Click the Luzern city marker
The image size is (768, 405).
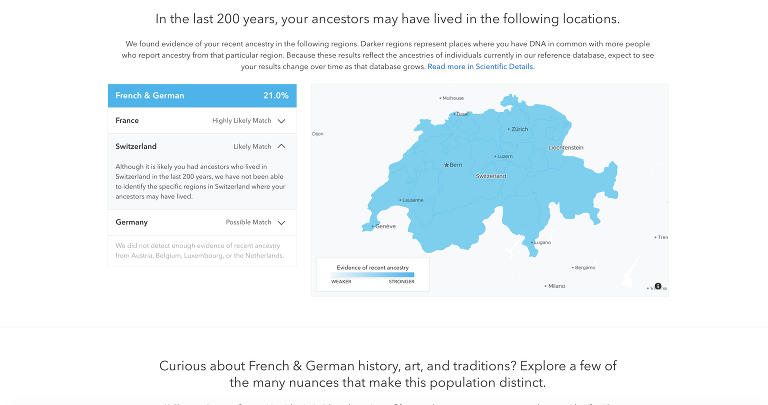point(495,156)
